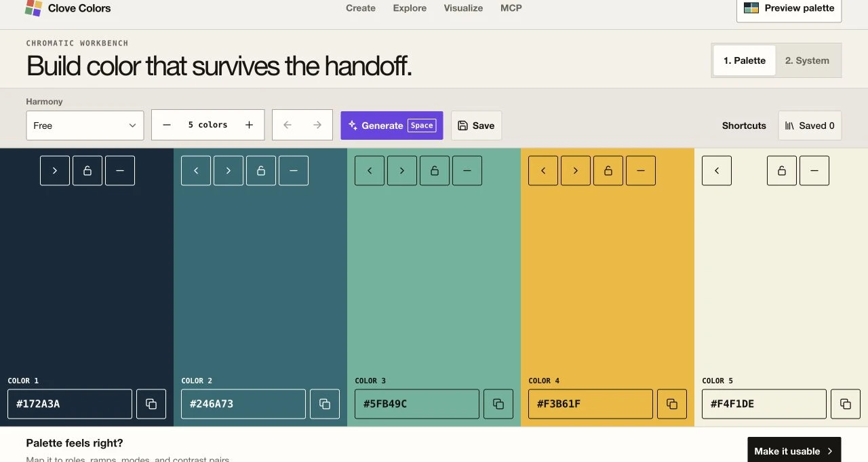The width and height of the screenshot is (868, 462).
Task: Remove Color 1 (#172A3A) with its minus icon
Action: (x=120, y=171)
